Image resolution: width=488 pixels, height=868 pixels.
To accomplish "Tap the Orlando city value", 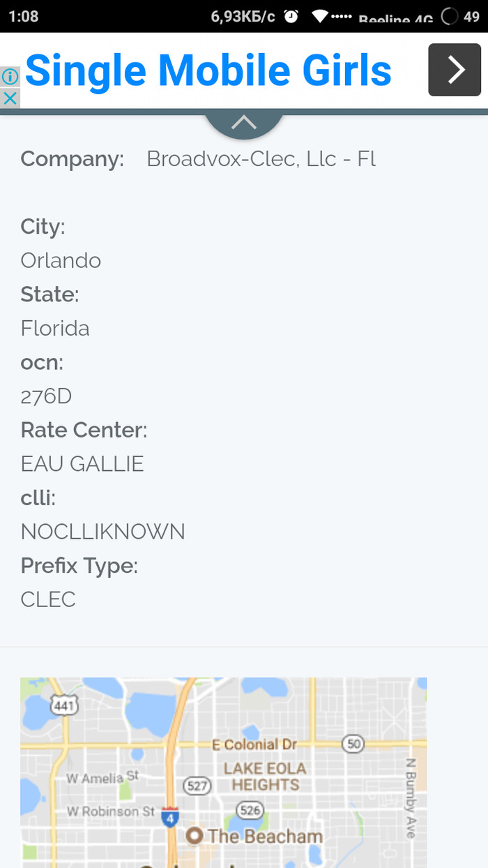I will coord(61,260).
